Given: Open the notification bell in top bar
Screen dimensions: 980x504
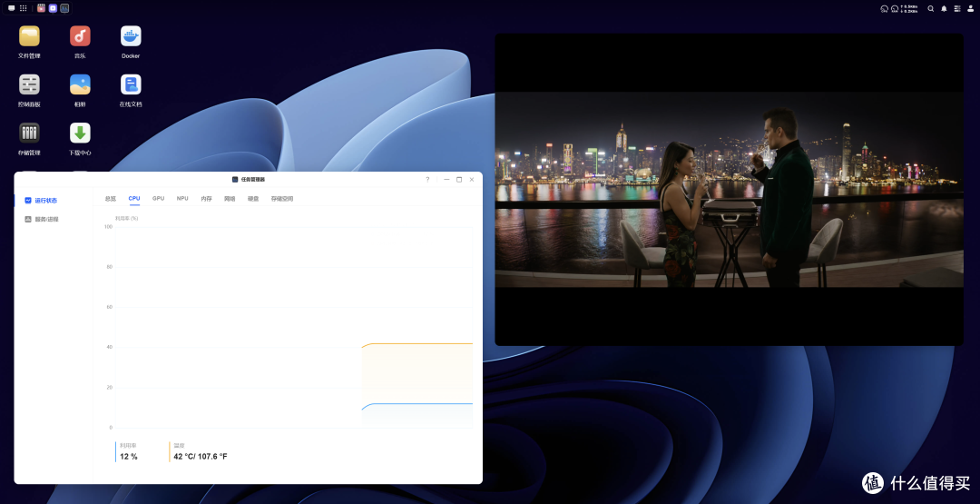Looking at the screenshot, I should coord(944,9).
